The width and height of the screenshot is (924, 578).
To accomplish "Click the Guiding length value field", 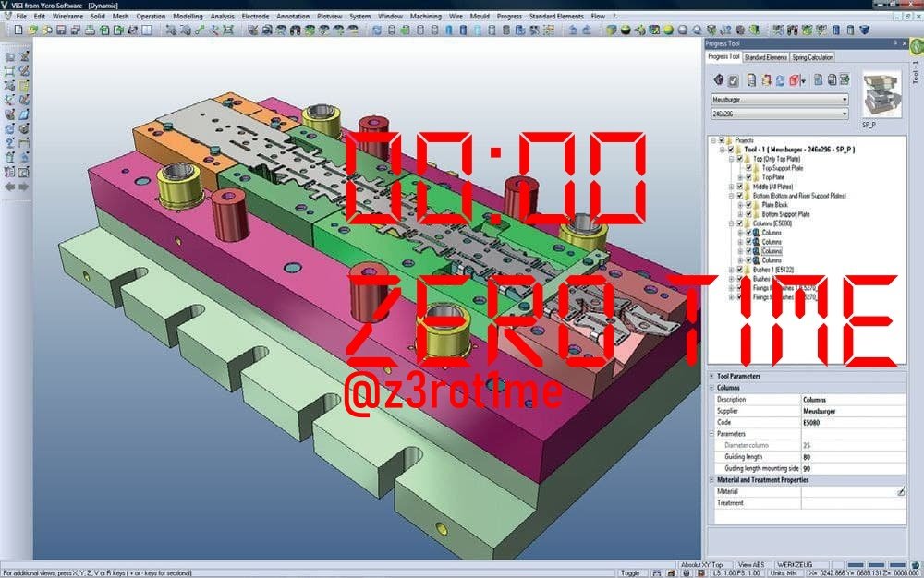I will click(x=853, y=457).
